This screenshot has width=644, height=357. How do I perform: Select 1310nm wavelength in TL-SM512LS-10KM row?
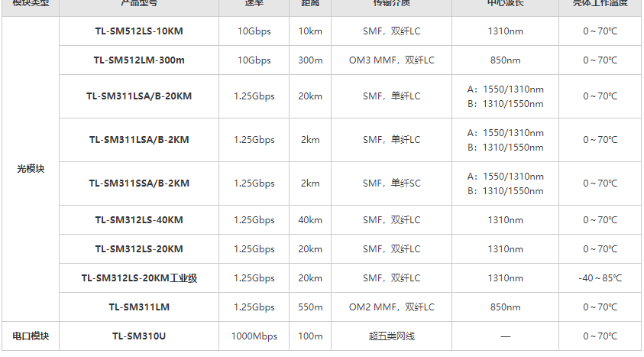(x=505, y=31)
